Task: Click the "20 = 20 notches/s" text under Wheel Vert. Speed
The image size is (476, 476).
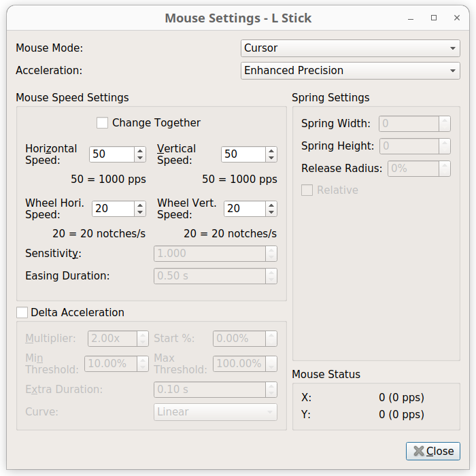Action: click(x=230, y=233)
